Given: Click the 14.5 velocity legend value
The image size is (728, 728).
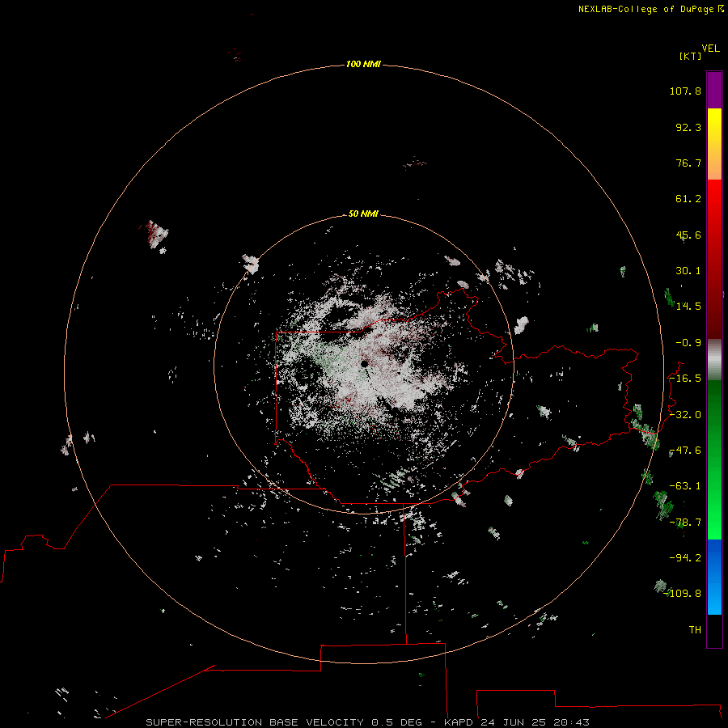Looking at the screenshot, I should [x=688, y=307].
